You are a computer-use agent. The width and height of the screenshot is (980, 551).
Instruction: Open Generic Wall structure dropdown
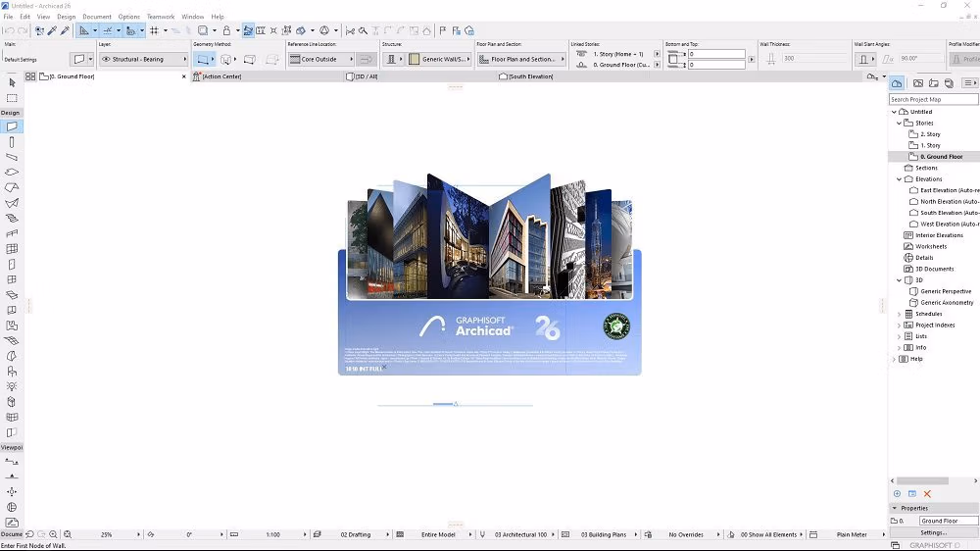click(439, 60)
